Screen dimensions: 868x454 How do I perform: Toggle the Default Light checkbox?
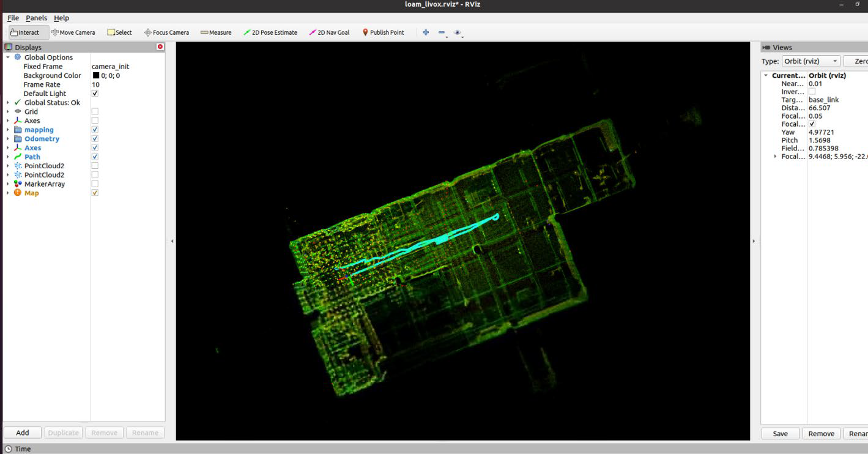point(95,94)
